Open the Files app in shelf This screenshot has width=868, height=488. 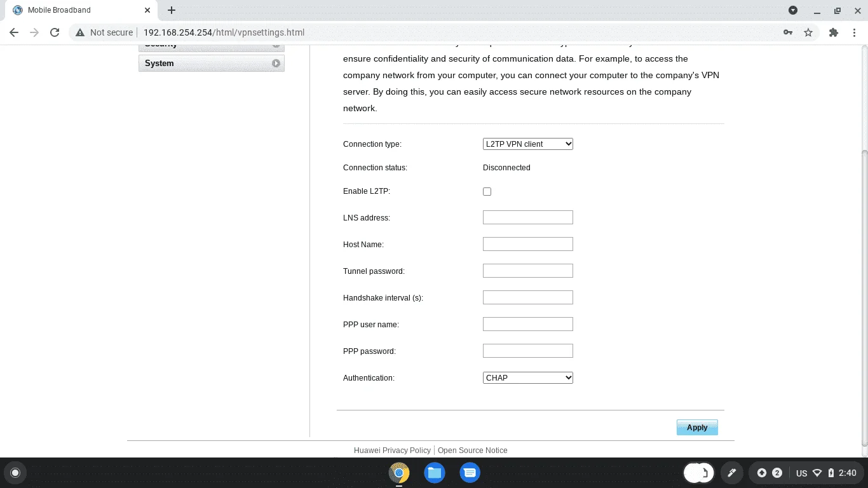pos(435,473)
